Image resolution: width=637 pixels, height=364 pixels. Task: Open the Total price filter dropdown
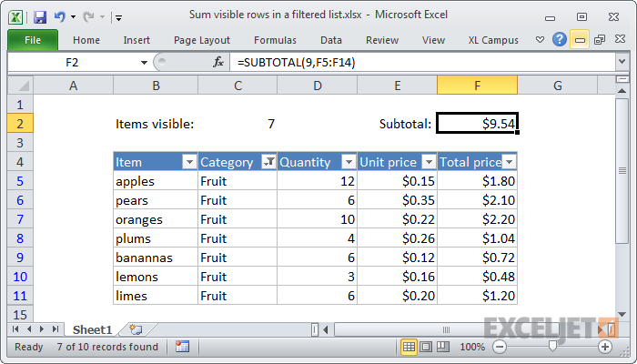[x=509, y=162]
